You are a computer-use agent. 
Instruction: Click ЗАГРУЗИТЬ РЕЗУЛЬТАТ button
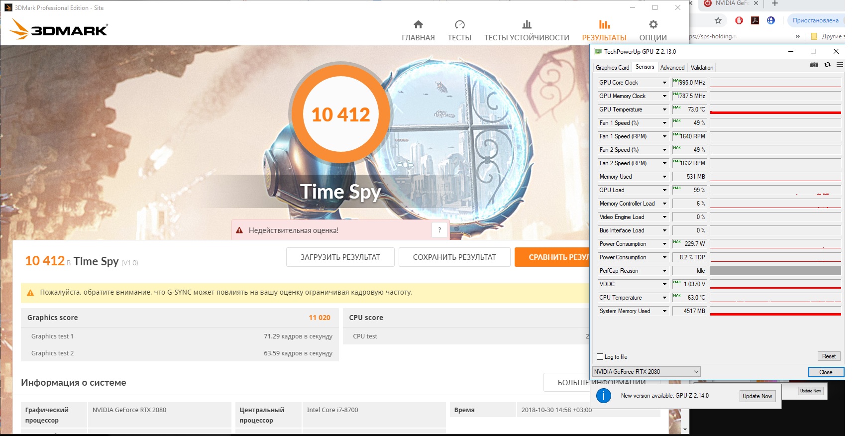point(340,257)
